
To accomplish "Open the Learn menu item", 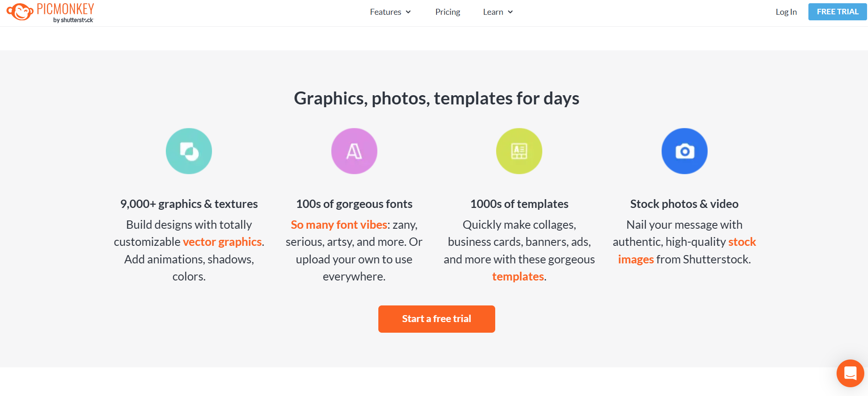I will pos(493,12).
